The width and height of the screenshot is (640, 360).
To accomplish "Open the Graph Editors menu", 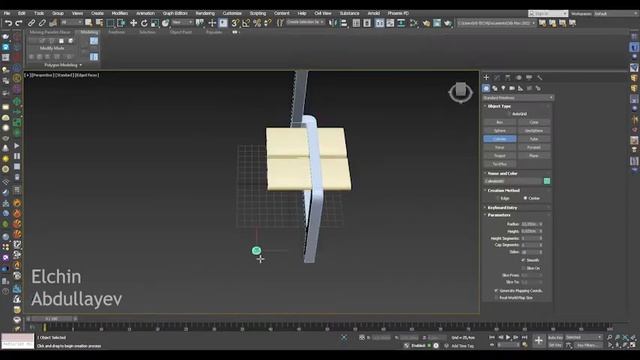I will [x=175, y=13].
